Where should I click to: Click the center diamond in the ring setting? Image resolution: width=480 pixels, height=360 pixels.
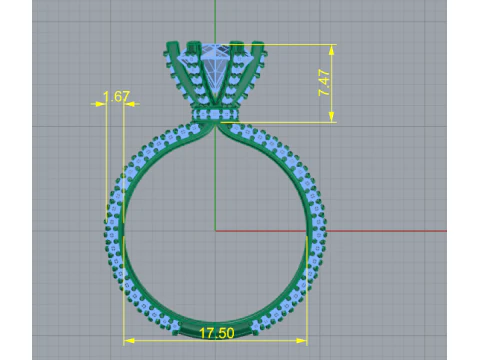(216, 69)
